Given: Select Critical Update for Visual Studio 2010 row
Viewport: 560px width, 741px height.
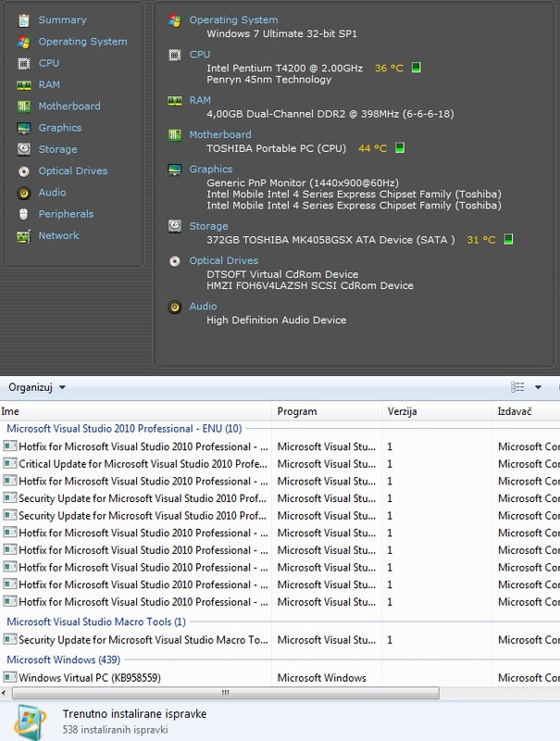Looking at the screenshot, I should 280,464.
